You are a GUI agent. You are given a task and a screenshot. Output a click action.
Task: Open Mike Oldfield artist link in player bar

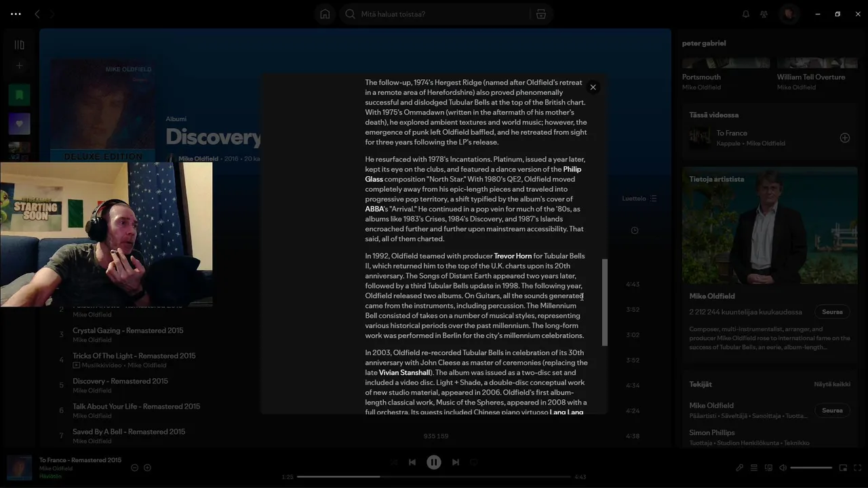coord(56,468)
